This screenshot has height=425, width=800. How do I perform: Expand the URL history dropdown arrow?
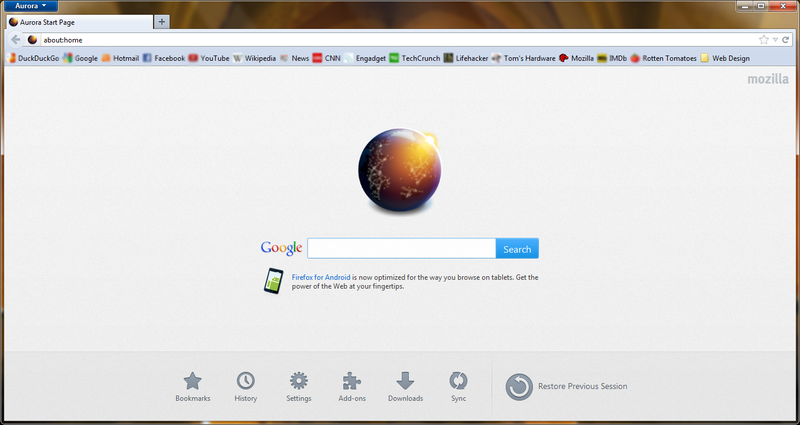775,40
